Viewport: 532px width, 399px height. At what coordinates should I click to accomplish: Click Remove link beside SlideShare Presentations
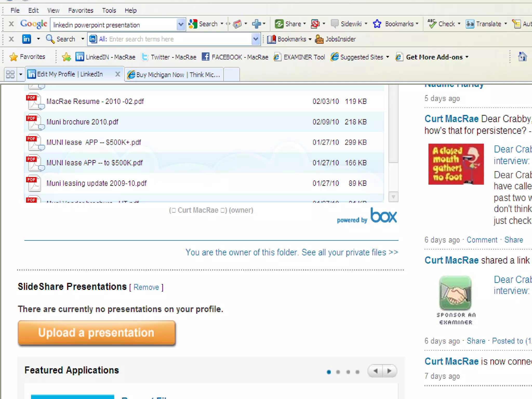pos(146,287)
